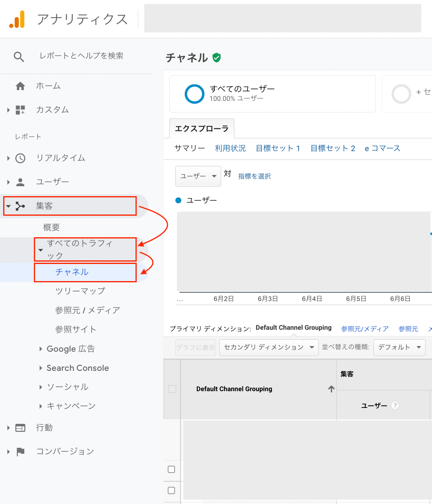Screen dimensions: 432x504
Task: Click the Customization dashboard icon
Action: (x=20, y=110)
